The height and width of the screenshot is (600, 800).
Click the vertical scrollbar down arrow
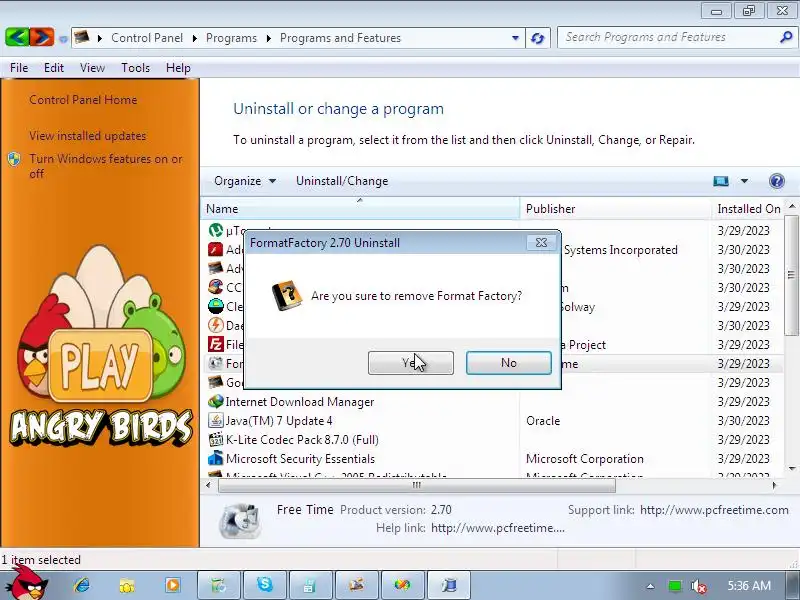click(x=791, y=468)
